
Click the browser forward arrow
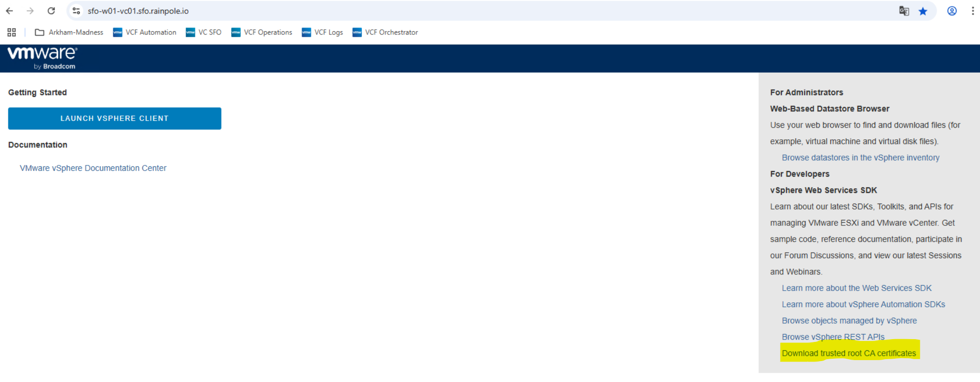coord(30,11)
